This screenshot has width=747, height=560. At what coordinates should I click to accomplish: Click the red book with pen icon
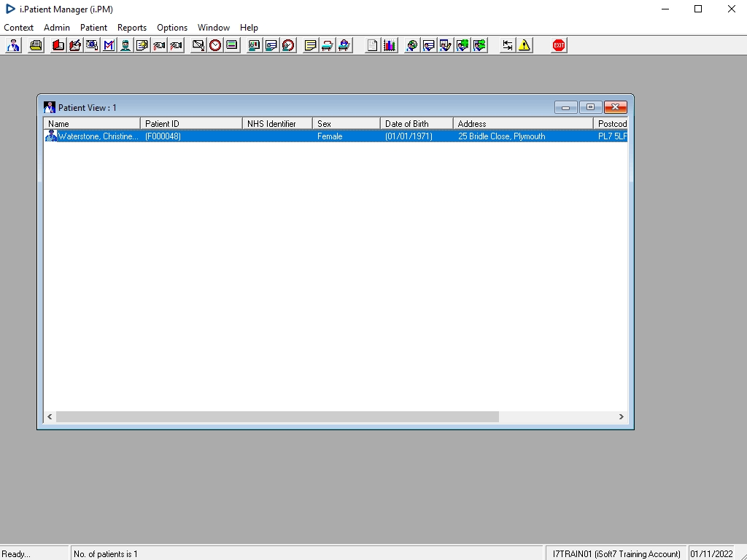75,45
